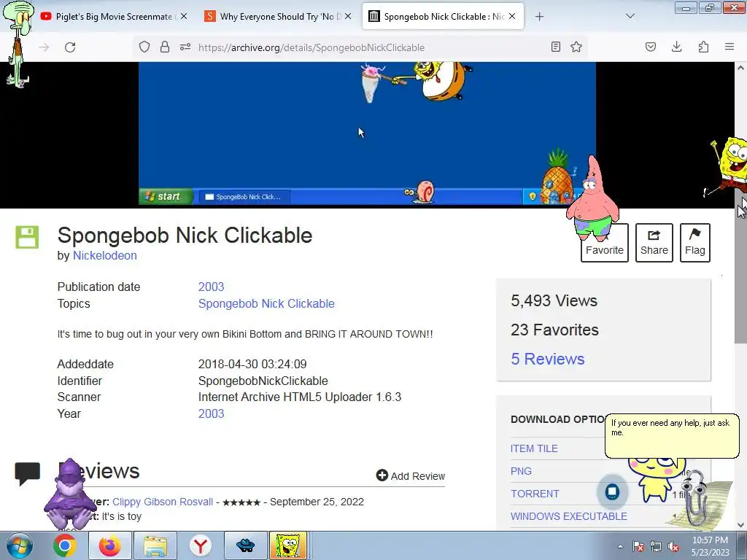Switch to Firefox in the taskbar
Viewport: 747px width, 560px height.
tap(109, 545)
